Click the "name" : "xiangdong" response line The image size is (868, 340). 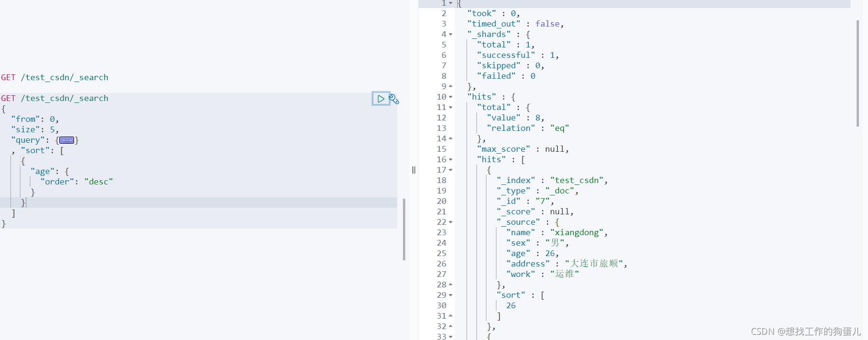(x=557, y=232)
